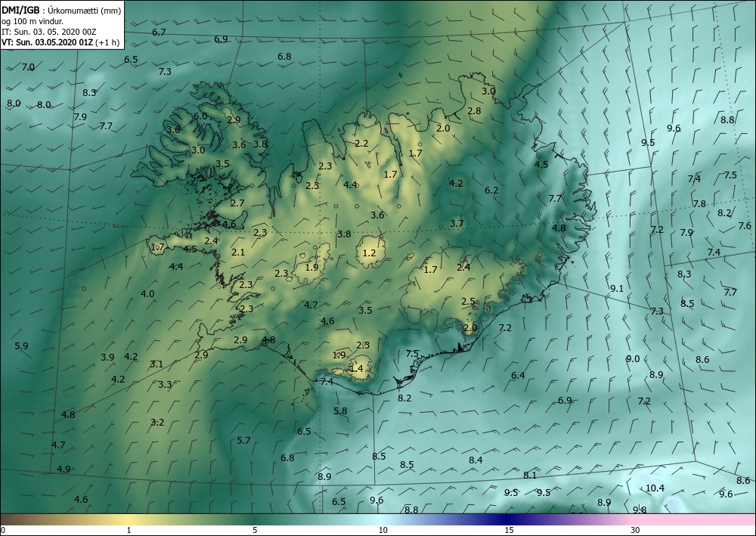Select the '2.2' value in north Iceland
This screenshot has height=536, width=756.
coord(361,144)
